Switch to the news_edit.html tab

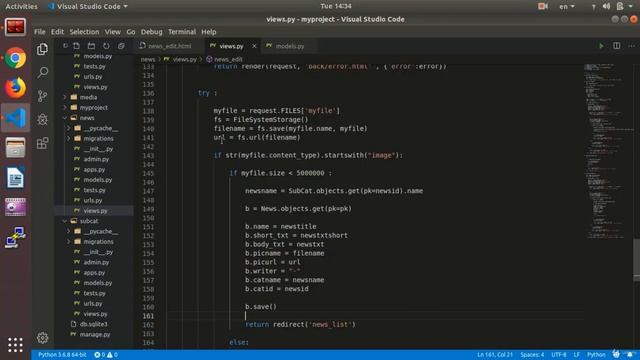pyautogui.click(x=169, y=46)
